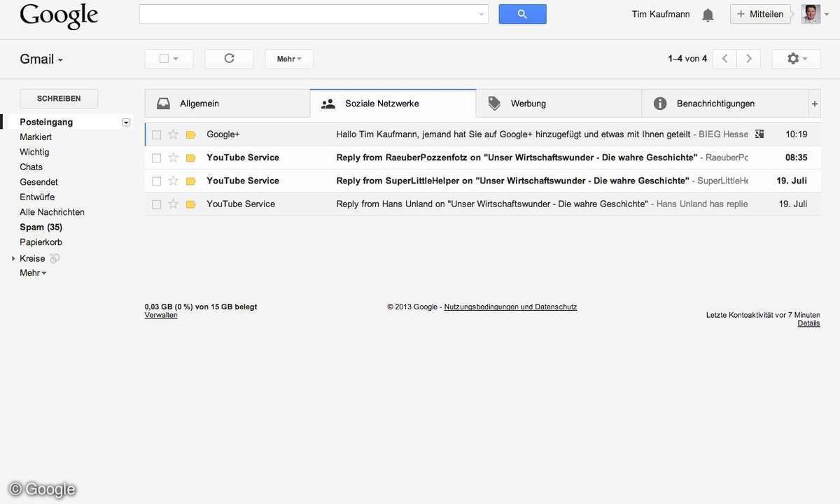This screenshot has width=840, height=504.
Task: Open the Wichtig folder
Action: (34, 152)
